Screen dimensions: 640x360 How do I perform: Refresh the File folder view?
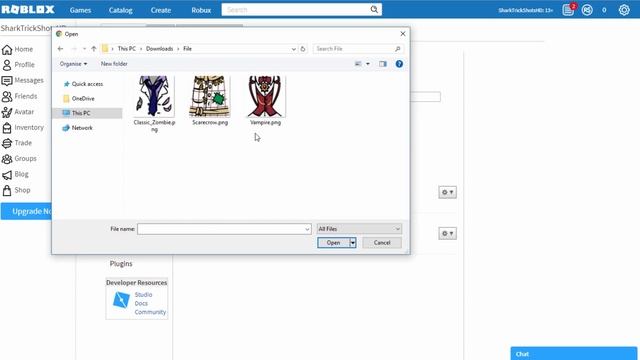(x=303, y=49)
